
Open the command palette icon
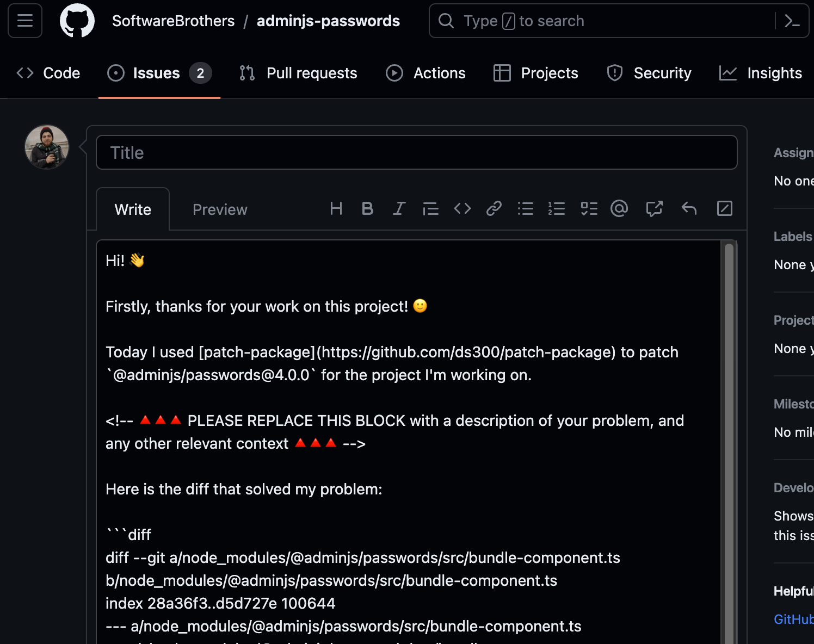pos(792,21)
